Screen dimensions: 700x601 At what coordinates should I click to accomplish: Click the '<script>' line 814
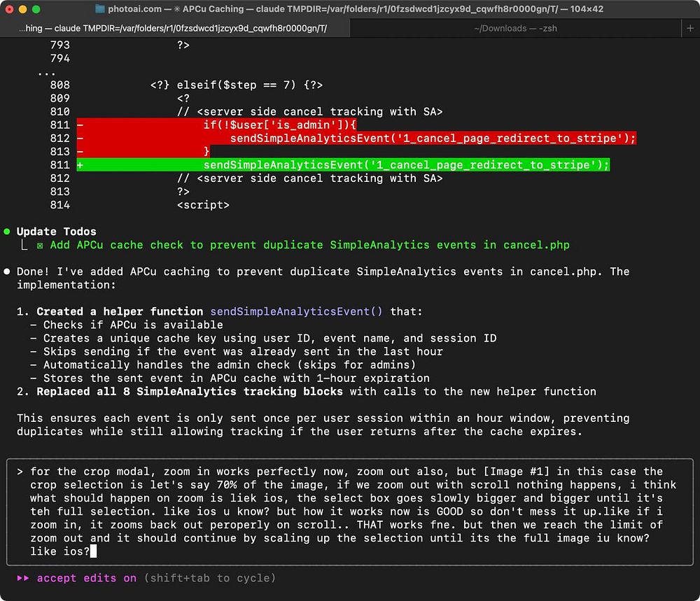tap(203, 205)
